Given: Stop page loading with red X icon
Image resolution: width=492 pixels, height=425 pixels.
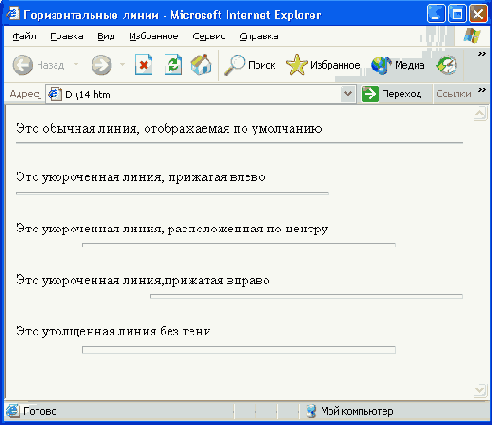Looking at the screenshot, I should [x=143, y=65].
